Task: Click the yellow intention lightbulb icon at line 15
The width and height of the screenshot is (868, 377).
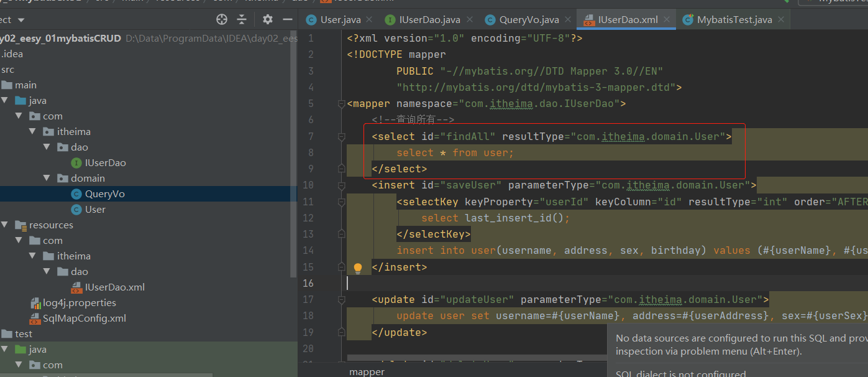Action: click(358, 268)
